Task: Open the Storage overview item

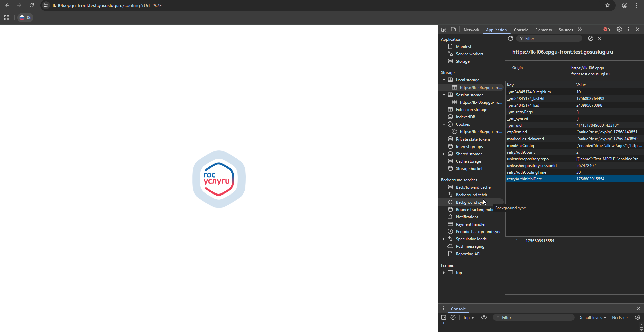Action: coord(462,61)
